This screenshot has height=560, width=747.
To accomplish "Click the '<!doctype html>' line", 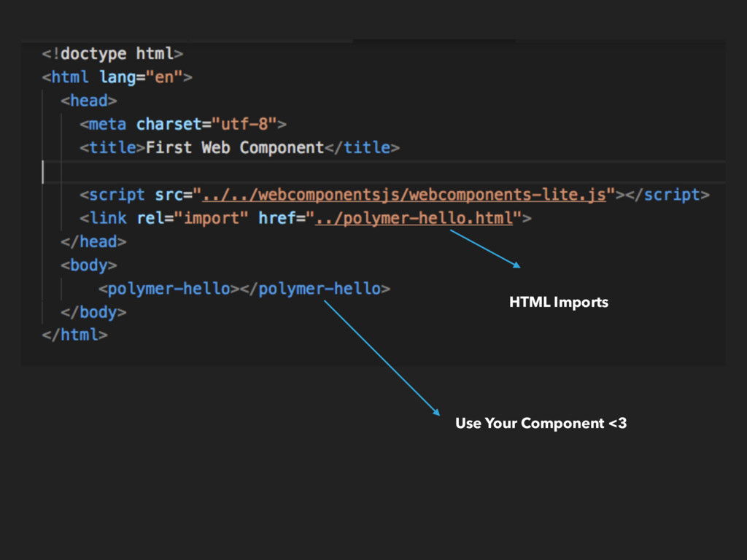I will click(x=112, y=54).
